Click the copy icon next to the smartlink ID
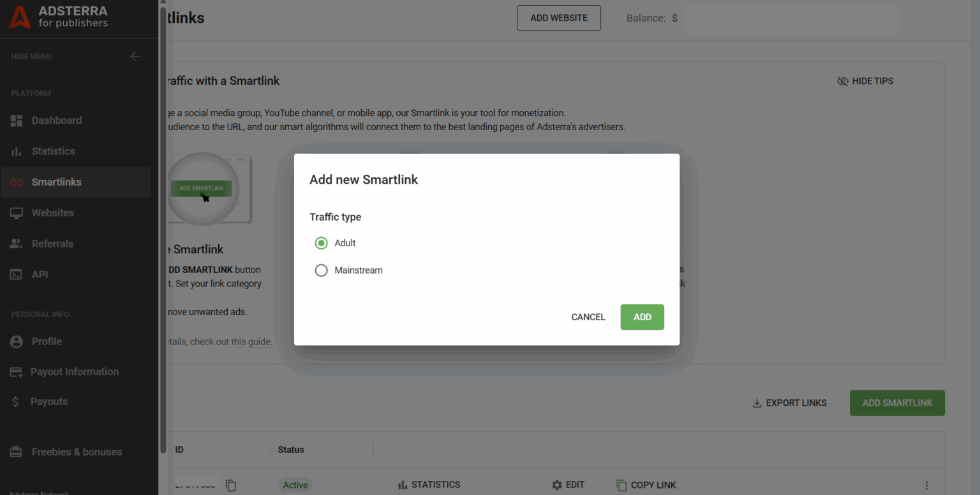Viewport: 980px width, 495px height. (x=231, y=485)
